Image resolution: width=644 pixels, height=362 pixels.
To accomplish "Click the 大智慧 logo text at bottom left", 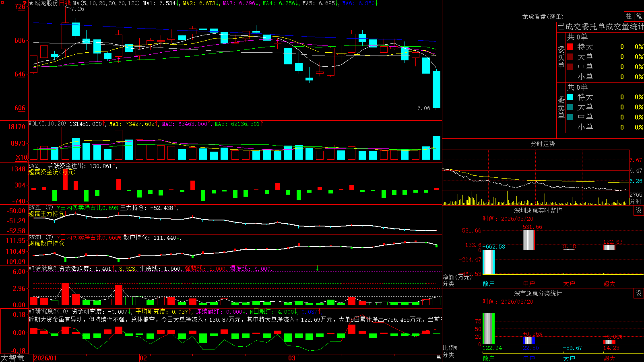I will 12,358.
